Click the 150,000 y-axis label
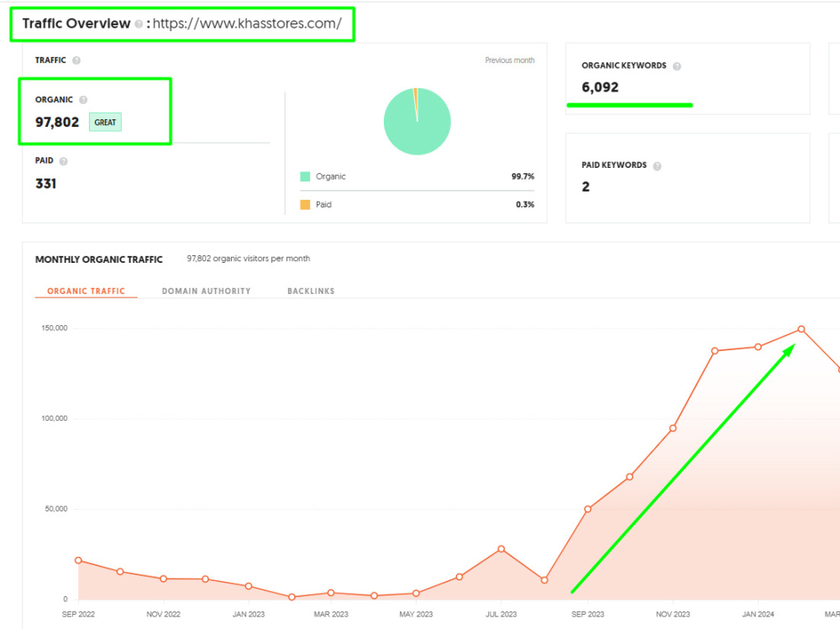Viewport: 840px width, 629px height. point(55,328)
